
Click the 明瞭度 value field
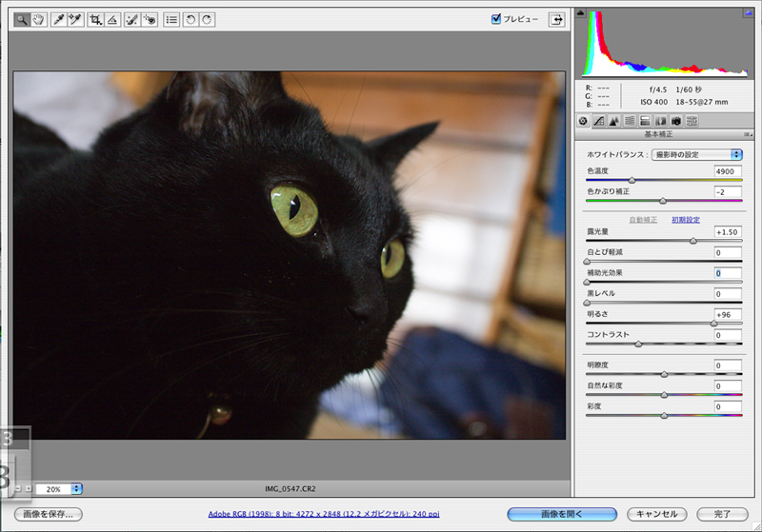[728, 365]
